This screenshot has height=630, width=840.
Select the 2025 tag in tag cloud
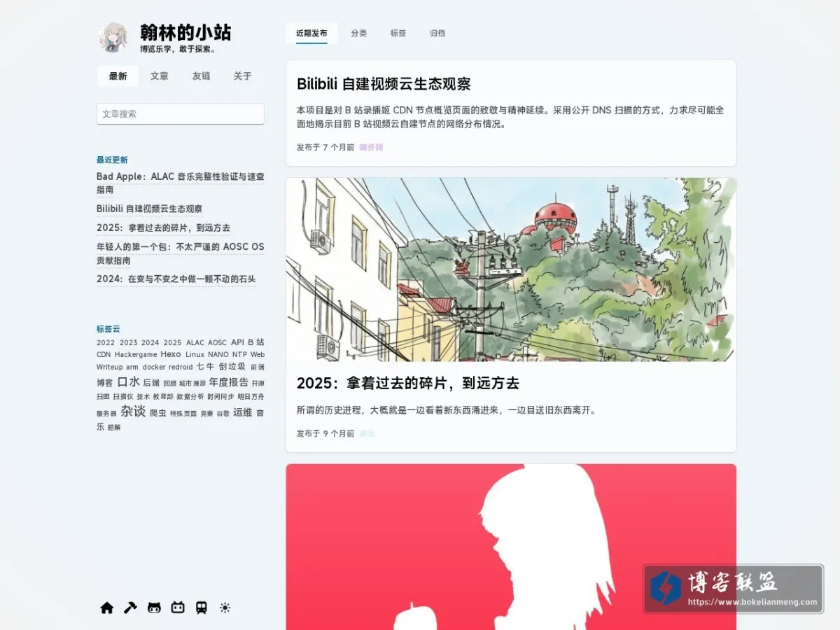click(x=173, y=343)
